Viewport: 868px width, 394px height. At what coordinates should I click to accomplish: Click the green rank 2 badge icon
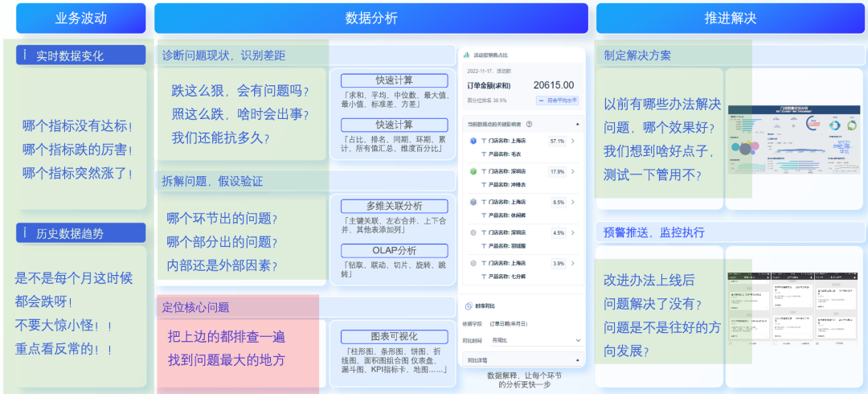[x=473, y=171]
